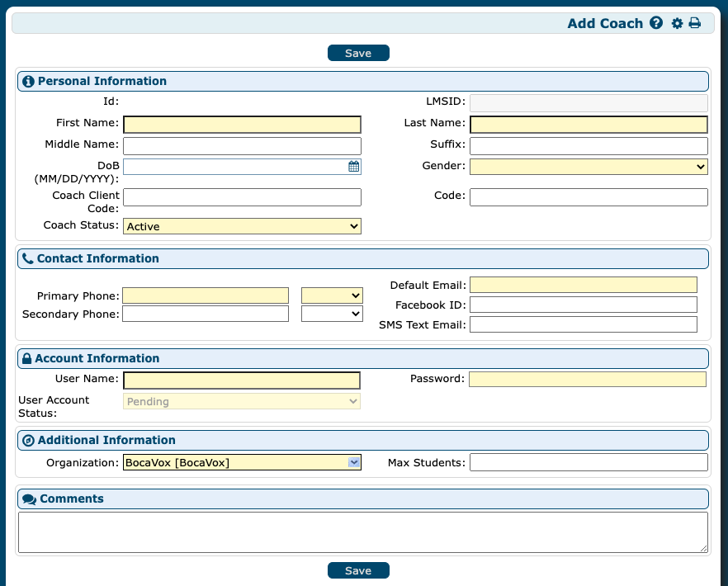728x586 pixels.
Task: Click the Default Email field
Action: [x=583, y=285]
